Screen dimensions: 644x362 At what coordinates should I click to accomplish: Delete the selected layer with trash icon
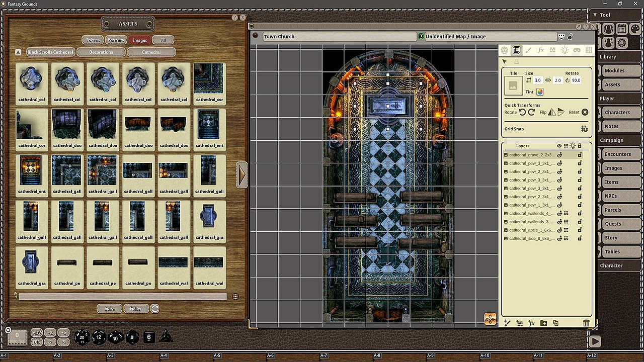pos(586,323)
